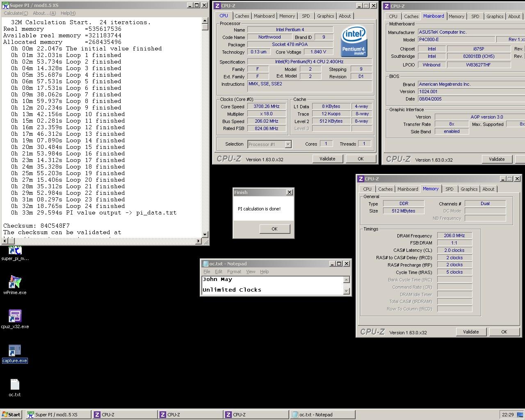Switch to oc.txt Notepad in the taskbar
The height and width of the screenshot is (420, 525).
click(x=322, y=415)
